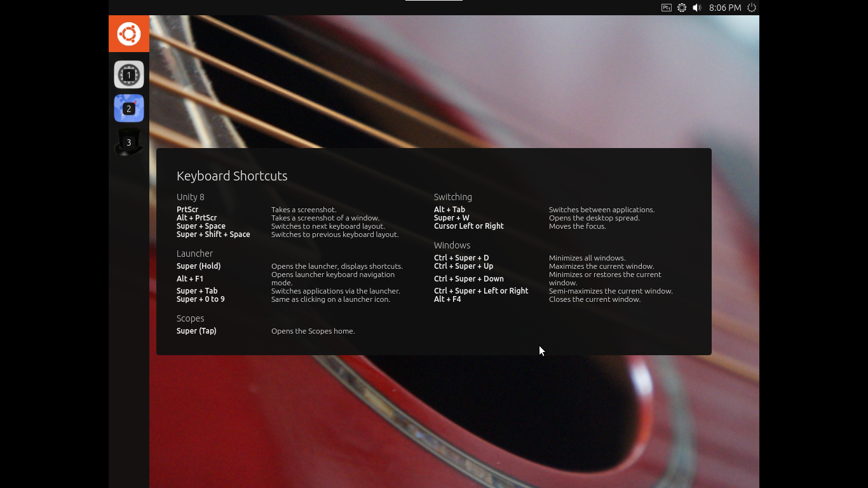The image size is (868, 488).
Task: Click the "Alt + F1" shortcut
Action: (190, 279)
